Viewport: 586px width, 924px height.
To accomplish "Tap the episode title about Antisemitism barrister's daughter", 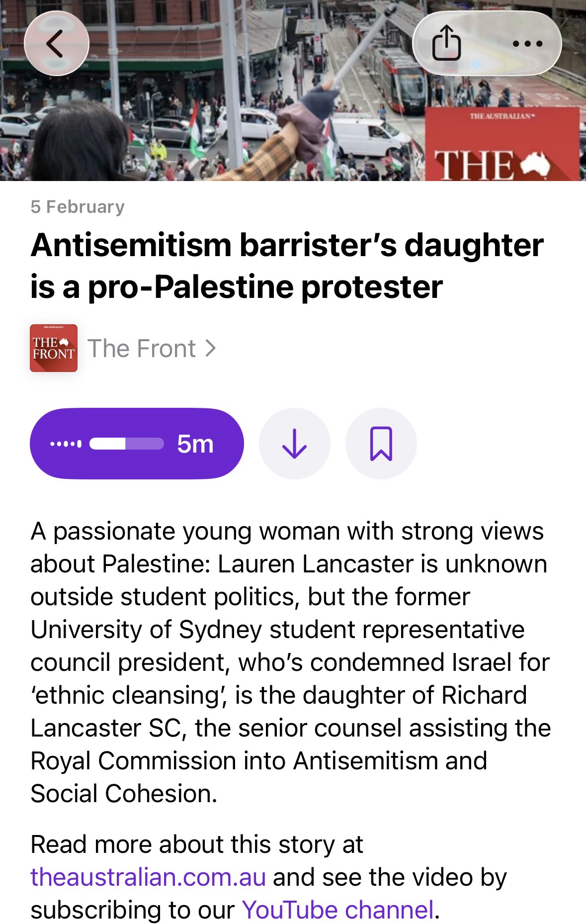I will [286, 266].
